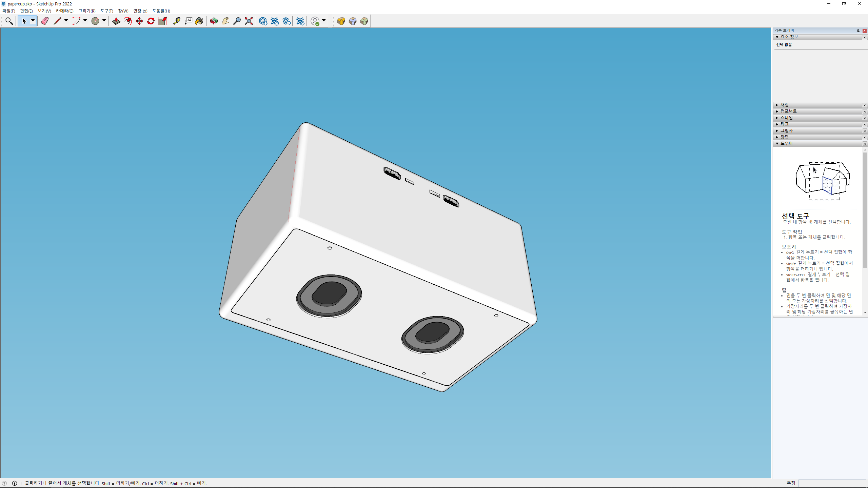Click the Orbit camera tool

(x=214, y=21)
